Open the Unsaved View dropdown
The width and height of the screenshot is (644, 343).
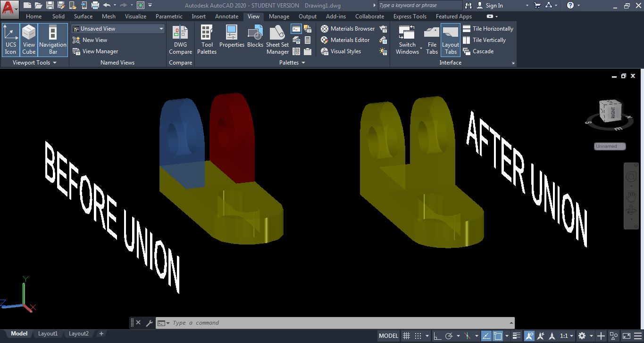117,28
